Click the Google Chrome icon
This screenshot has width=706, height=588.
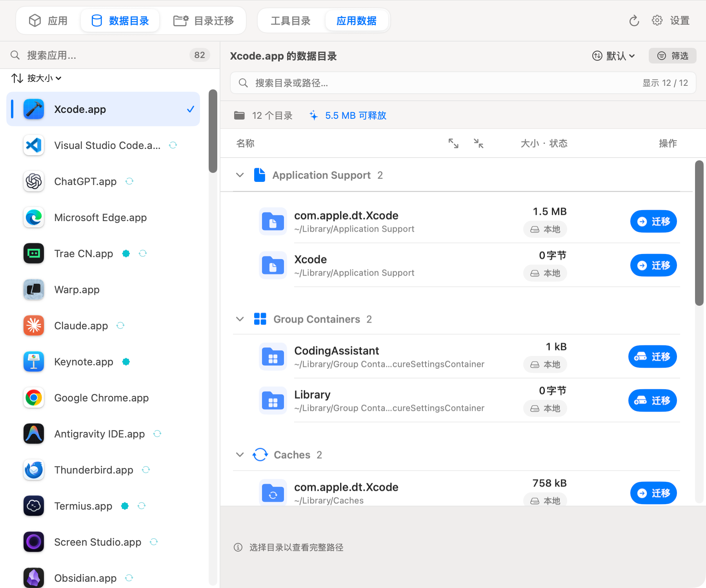[34, 398]
